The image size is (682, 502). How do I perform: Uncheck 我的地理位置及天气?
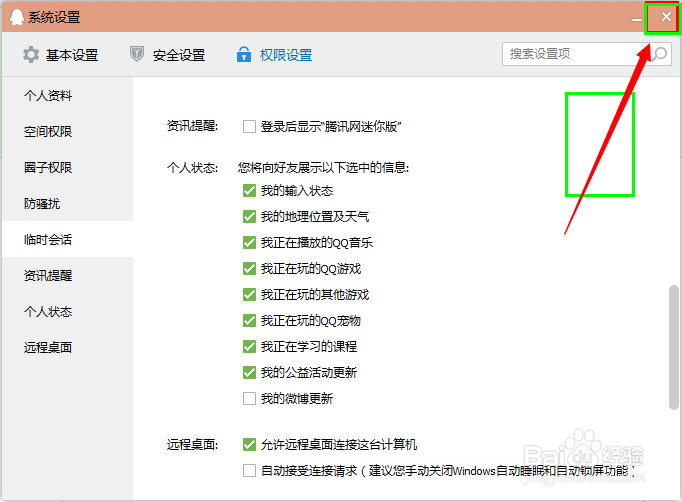(x=249, y=216)
